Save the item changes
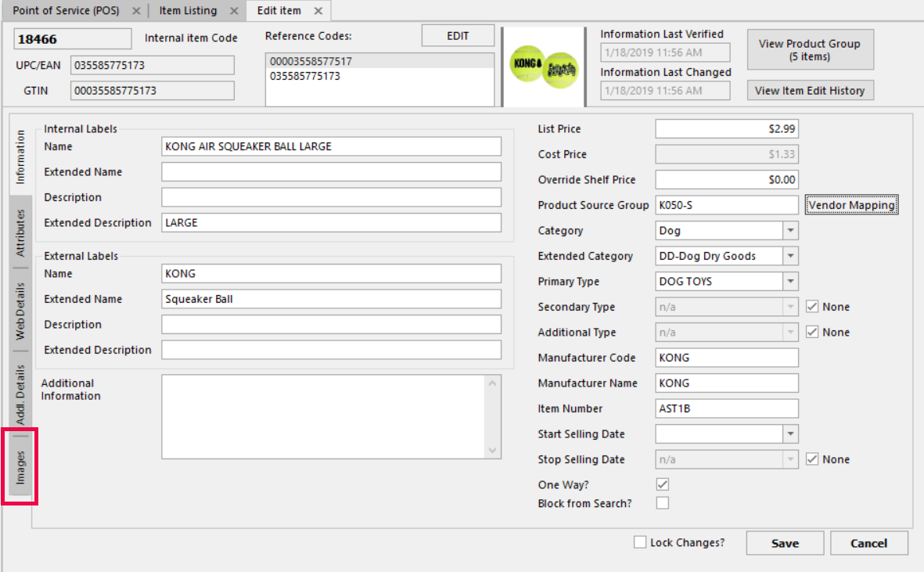Screen dimensions: 924x572 [785, 543]
